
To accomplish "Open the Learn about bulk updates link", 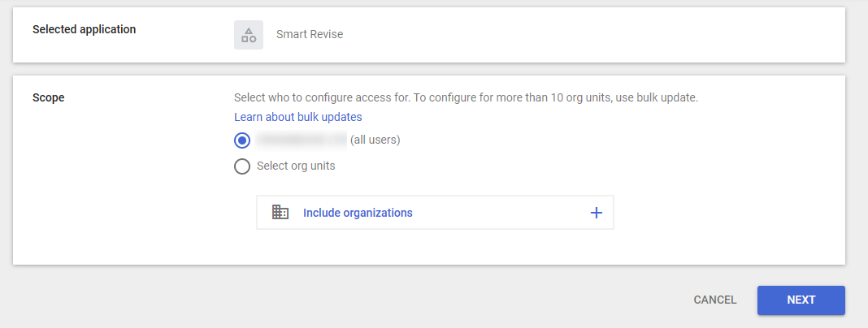I will (x=297, y=117).
